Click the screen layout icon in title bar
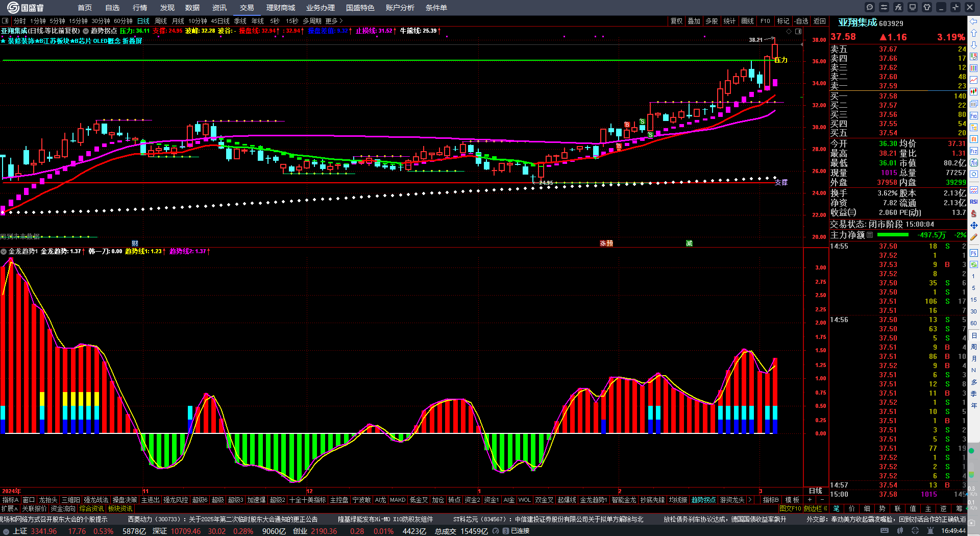Image resolution: width=980 pixels, height=536 pixels. tap(913, 7)
